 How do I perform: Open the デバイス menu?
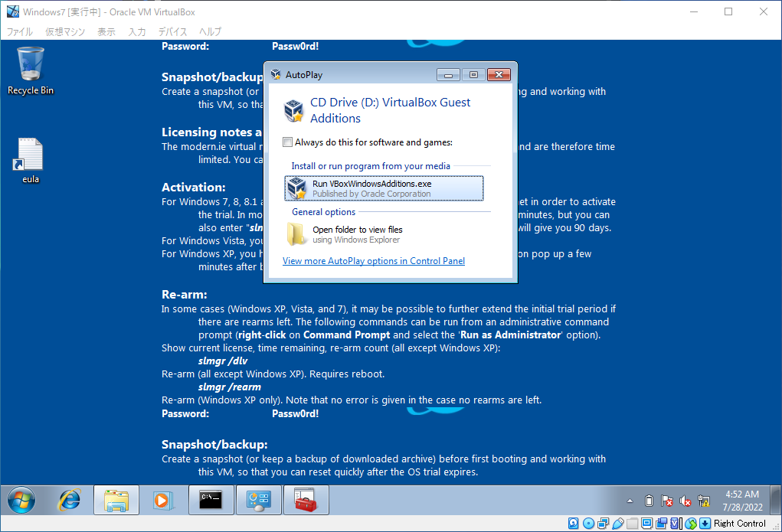172,31
